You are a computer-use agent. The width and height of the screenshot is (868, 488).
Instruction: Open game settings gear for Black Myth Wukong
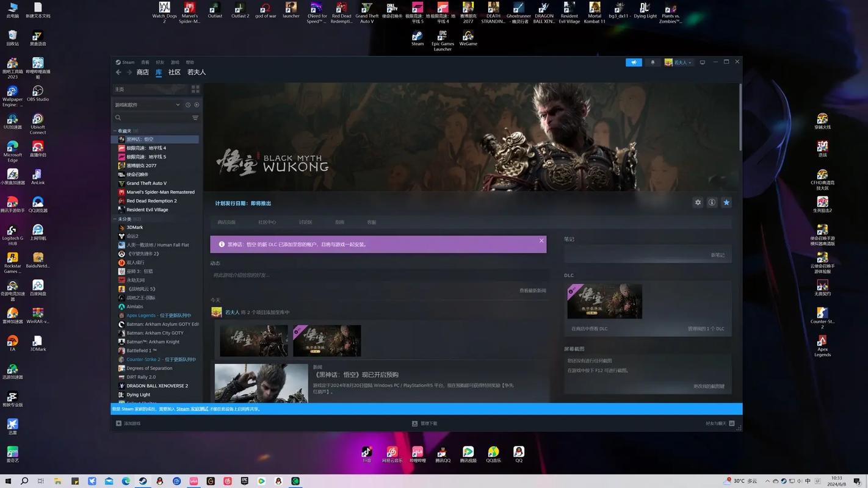(698, 203)
